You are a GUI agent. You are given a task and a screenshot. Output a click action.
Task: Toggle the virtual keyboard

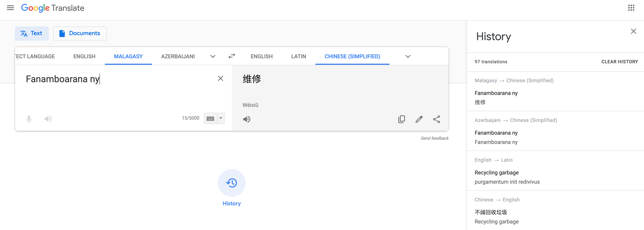click(x=211, y=118)
